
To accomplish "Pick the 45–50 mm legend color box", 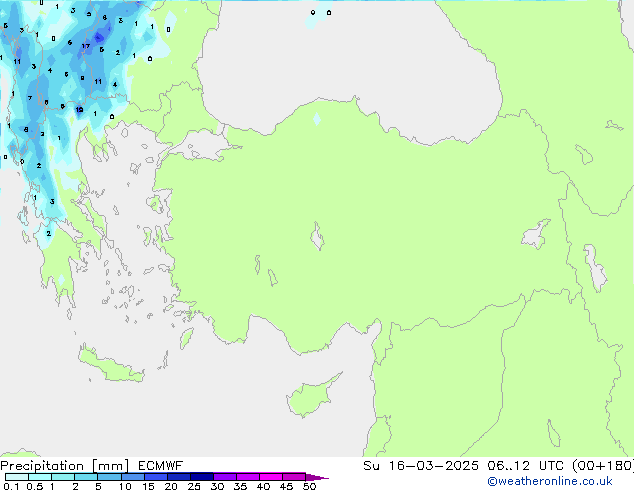I will (294, 477).
